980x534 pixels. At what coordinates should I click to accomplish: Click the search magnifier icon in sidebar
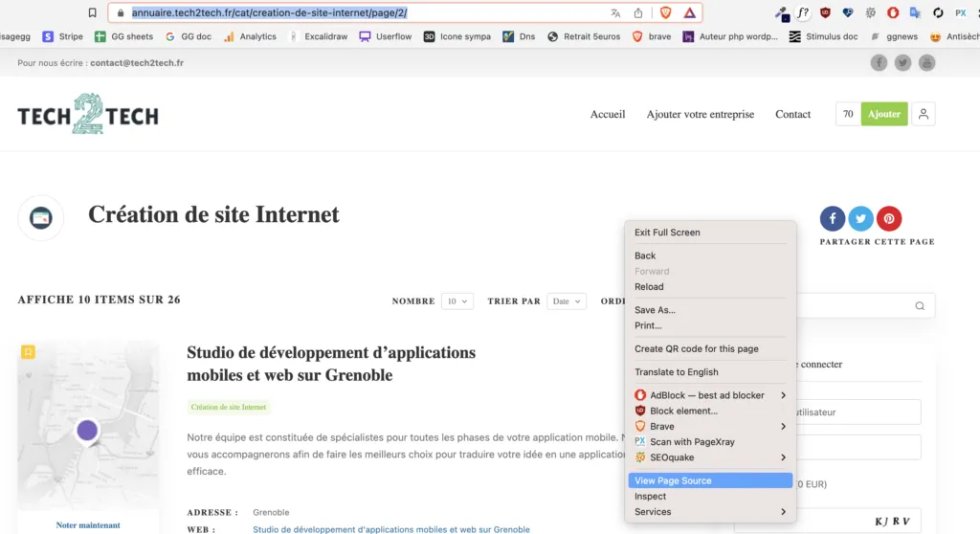tap(920, 306)
